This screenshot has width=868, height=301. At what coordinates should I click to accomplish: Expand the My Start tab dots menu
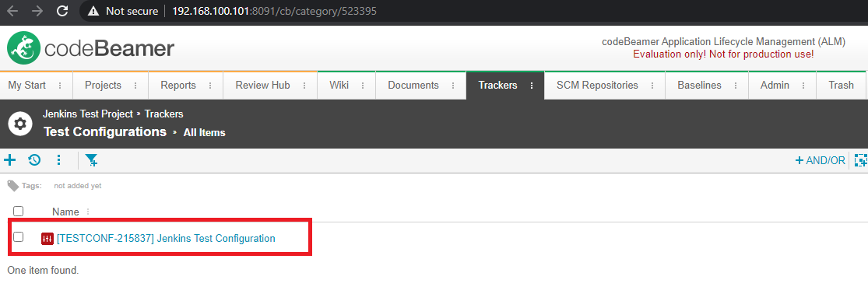pos(60,86)
